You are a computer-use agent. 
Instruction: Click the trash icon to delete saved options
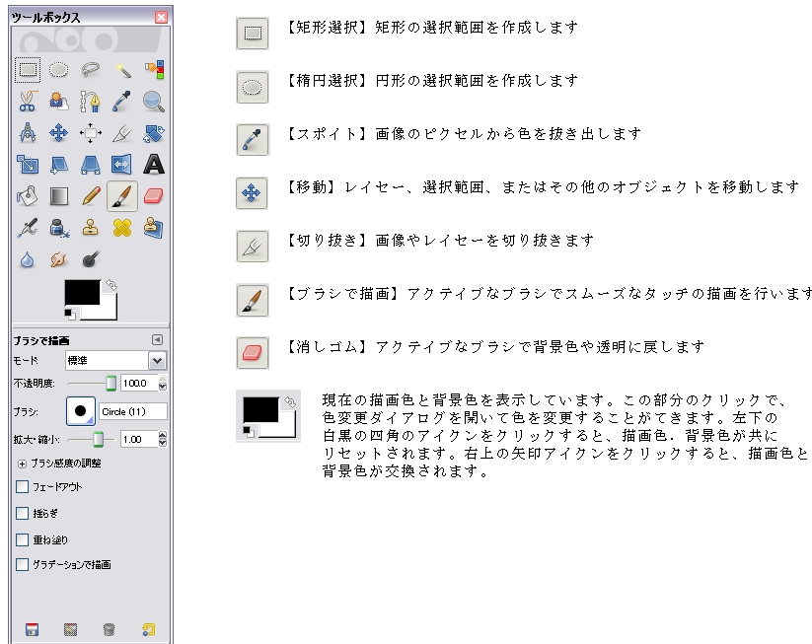(109, 629)
